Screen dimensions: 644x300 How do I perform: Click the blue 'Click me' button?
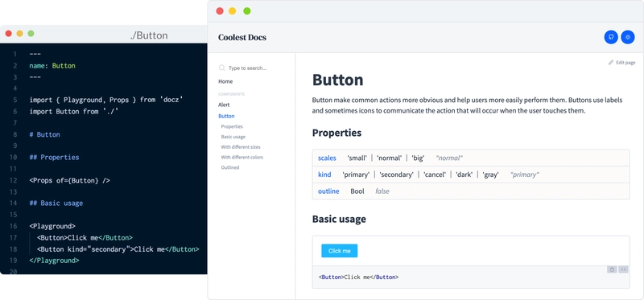339,251
